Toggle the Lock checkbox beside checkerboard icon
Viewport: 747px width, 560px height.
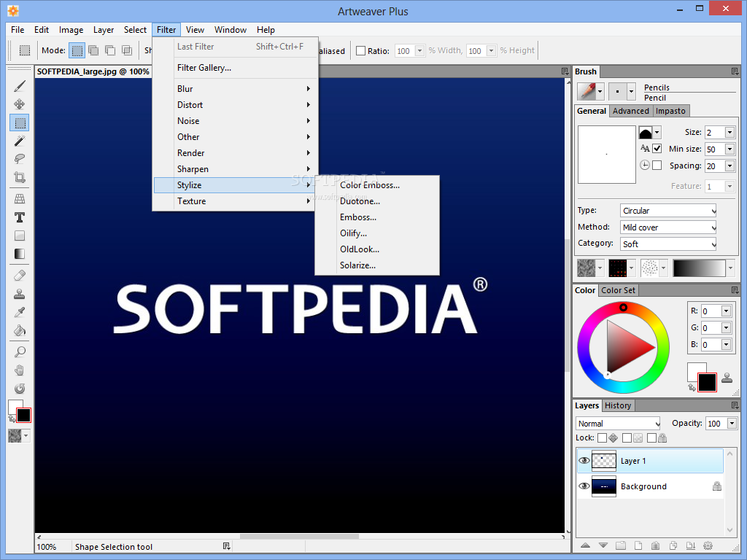point(627,437)
